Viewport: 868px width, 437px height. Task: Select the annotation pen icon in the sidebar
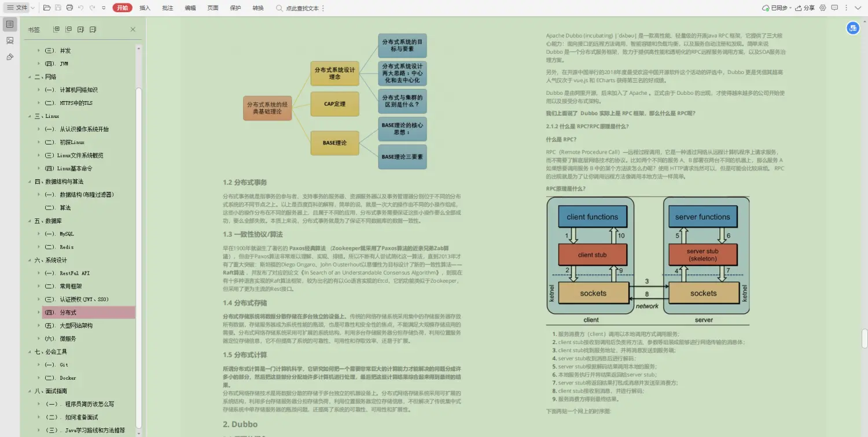[9, 56]
